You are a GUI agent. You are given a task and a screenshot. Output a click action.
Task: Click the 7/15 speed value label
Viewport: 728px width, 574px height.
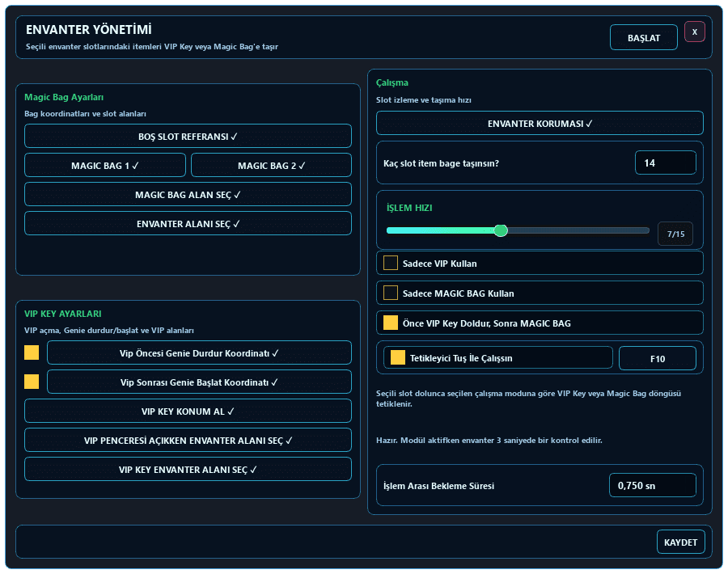(x=675, y=234)
